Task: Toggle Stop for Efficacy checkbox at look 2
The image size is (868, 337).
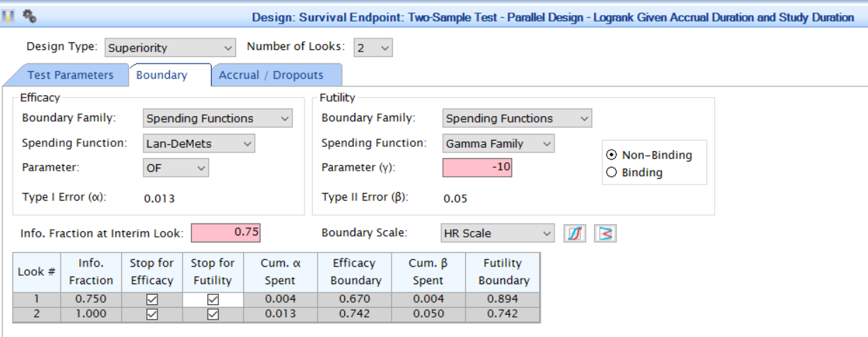Action: 152,314
